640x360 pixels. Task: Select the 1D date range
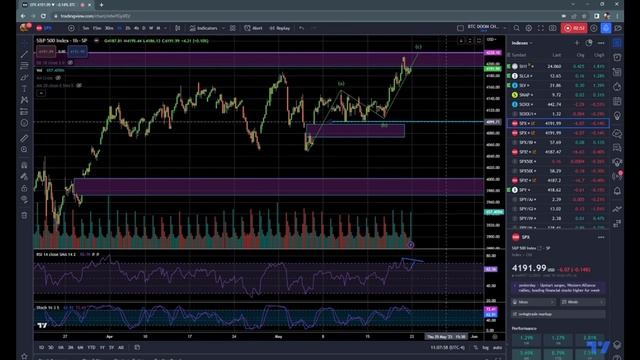pos(41,347)
